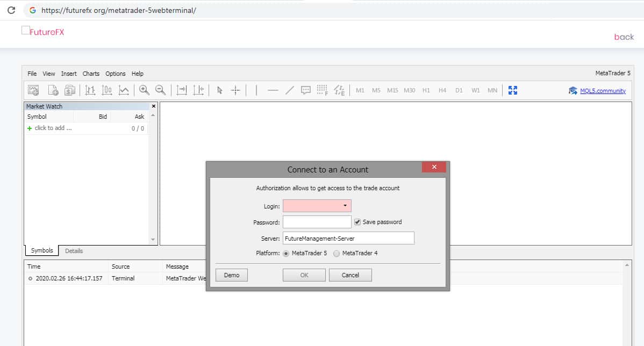Screen dimensions: 644x346
Task: Open the Login dropdown arrow
Action: 345,206
